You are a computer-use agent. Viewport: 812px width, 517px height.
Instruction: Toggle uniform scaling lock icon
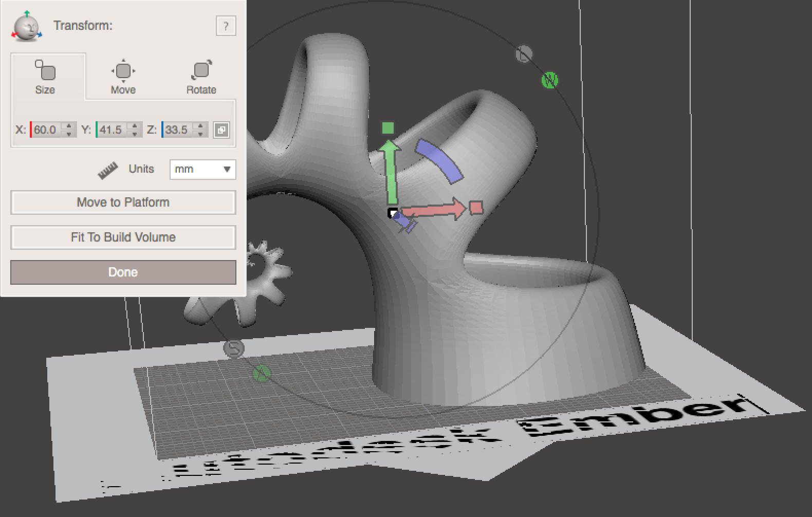pyautogui.click(x=222, y=130)
